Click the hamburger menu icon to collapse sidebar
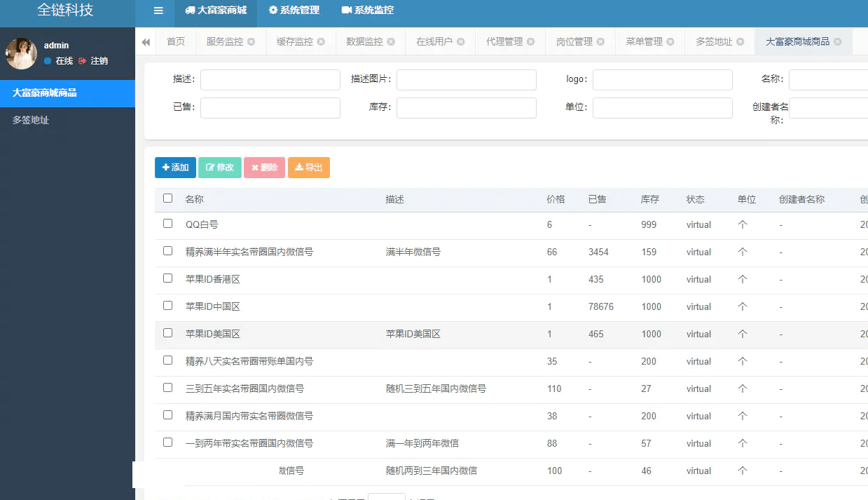Screen dimensions: 868x500 click(158, 11)
